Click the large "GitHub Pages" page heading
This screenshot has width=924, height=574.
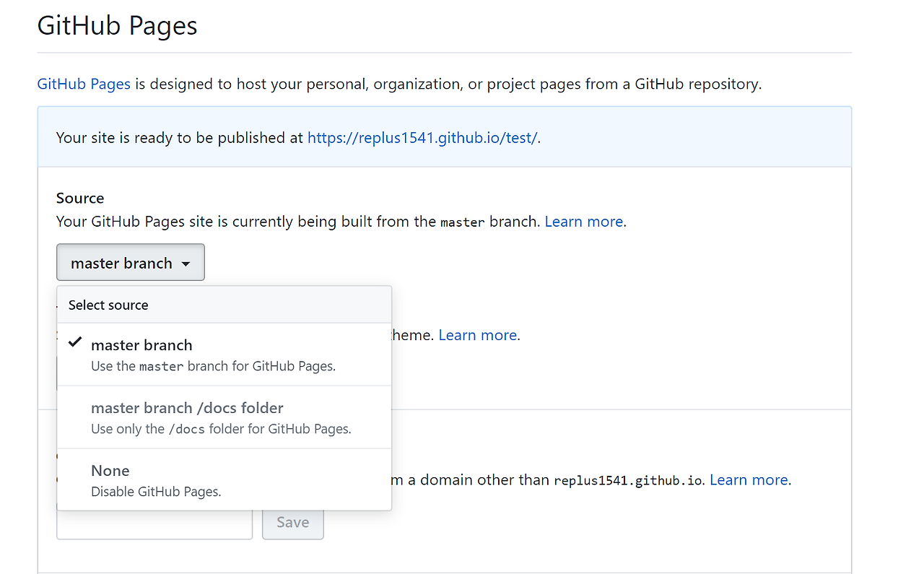coord(117,26)
